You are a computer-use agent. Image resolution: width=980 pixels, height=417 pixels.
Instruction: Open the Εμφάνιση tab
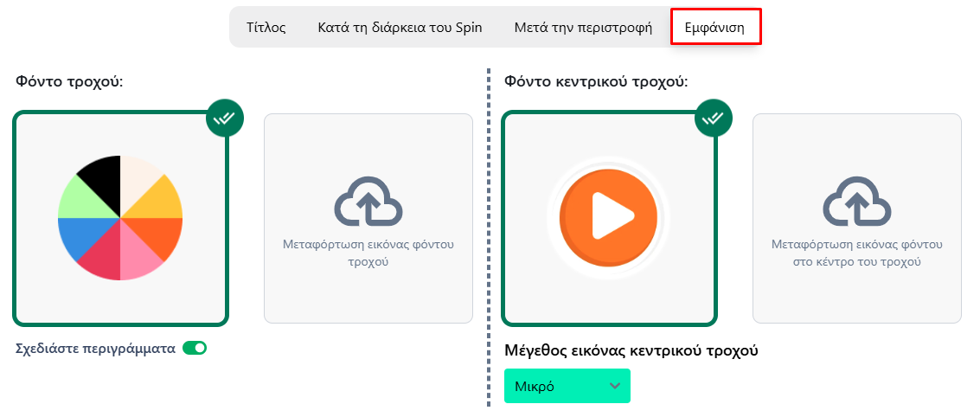point(715,27)
